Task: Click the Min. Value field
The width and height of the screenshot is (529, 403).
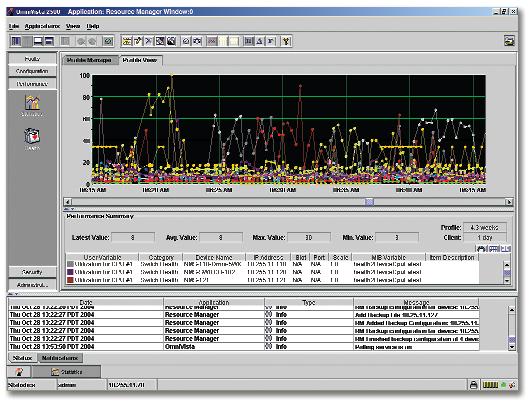Action: point(397,237)
